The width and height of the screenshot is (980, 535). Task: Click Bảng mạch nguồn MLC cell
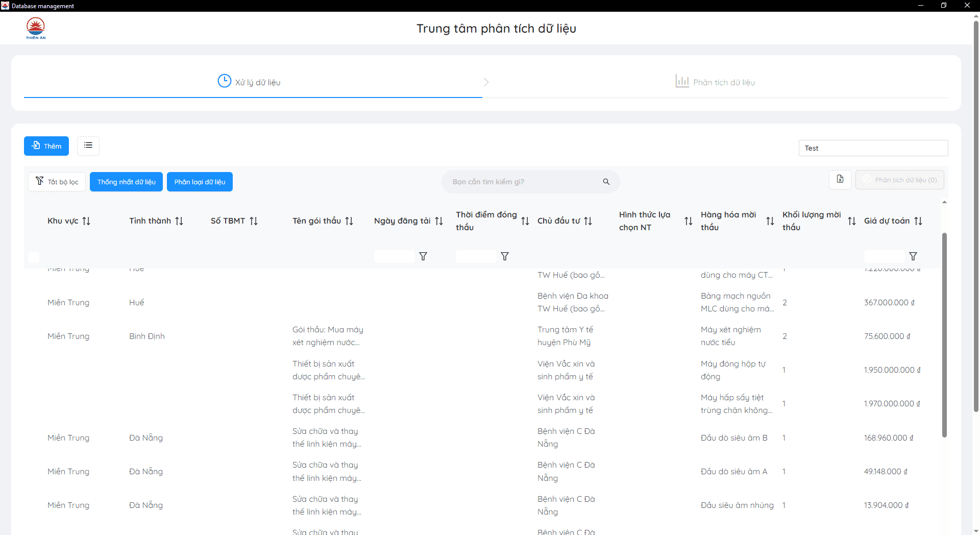(738, 302)
